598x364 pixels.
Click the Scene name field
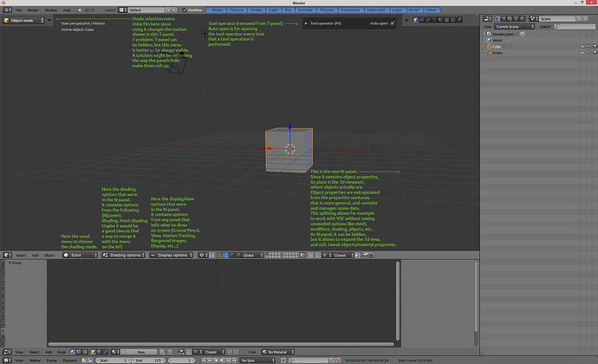click(557, 19)
